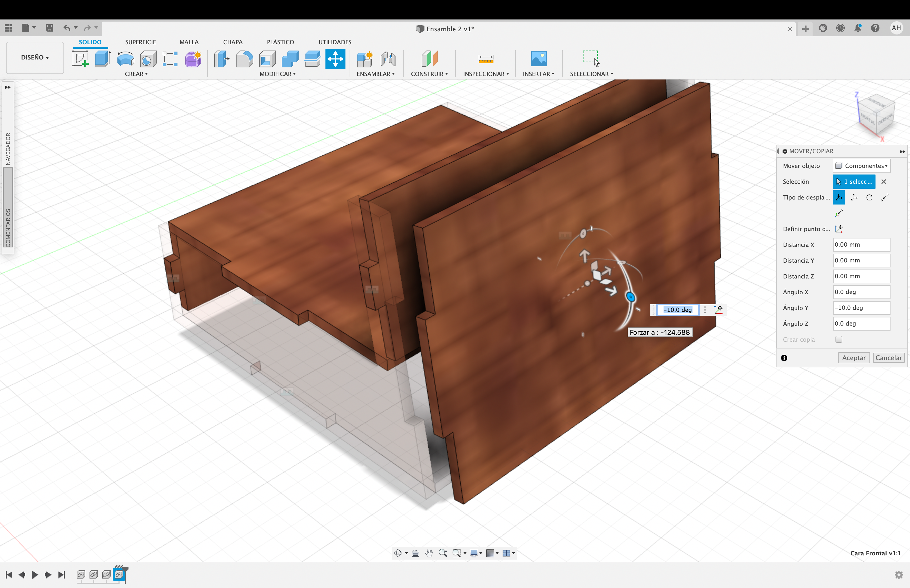This screenshot has width=910, height=588.
Task: Select the Fillet tool
Action: 244,59
